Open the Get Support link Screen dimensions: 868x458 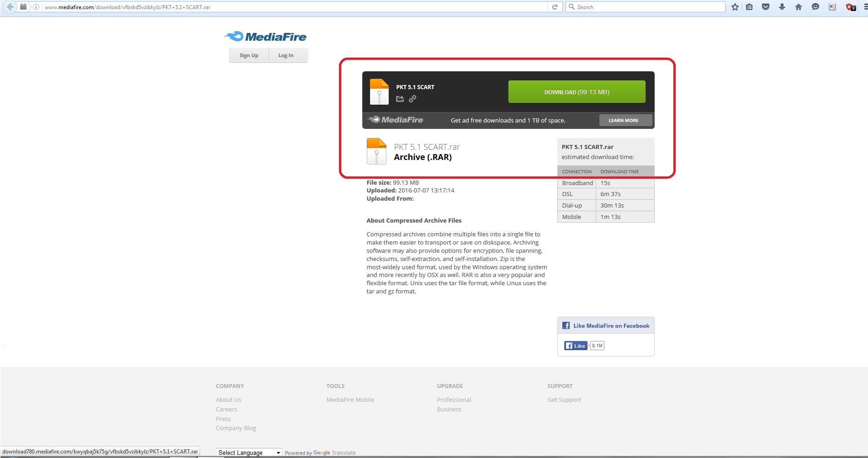click(x=564, y=399)
